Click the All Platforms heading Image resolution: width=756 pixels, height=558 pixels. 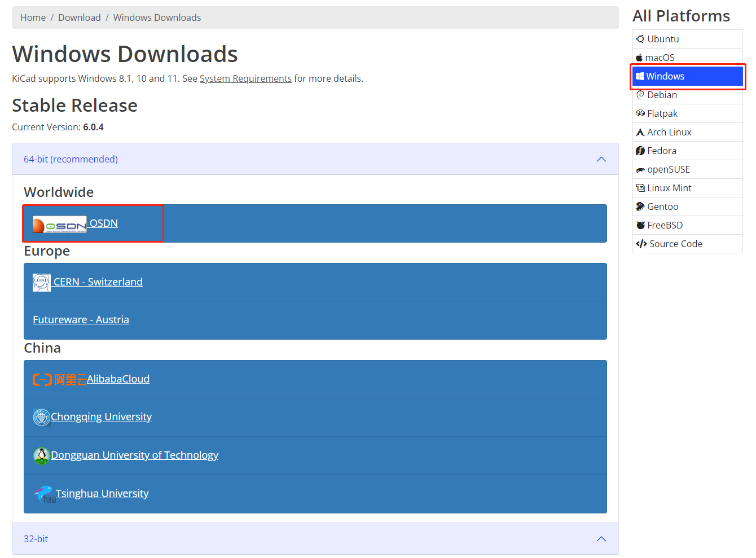tap(681, 16)
